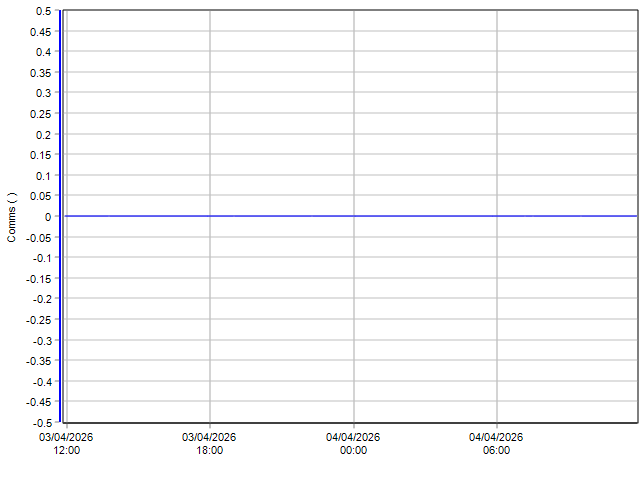Click the 03/04/2026 12:00 x-axis label
Screen dimensions: 640x480
coord(67,443)
